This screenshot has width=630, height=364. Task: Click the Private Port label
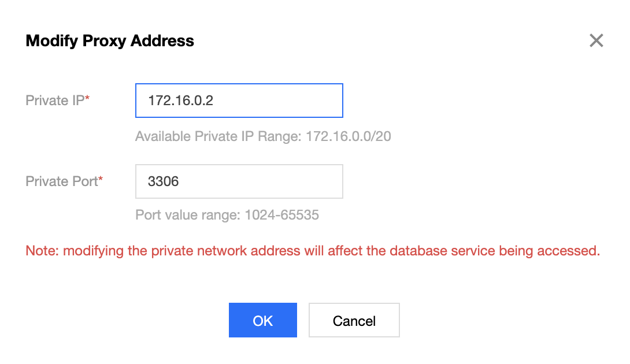pos(61,181)
